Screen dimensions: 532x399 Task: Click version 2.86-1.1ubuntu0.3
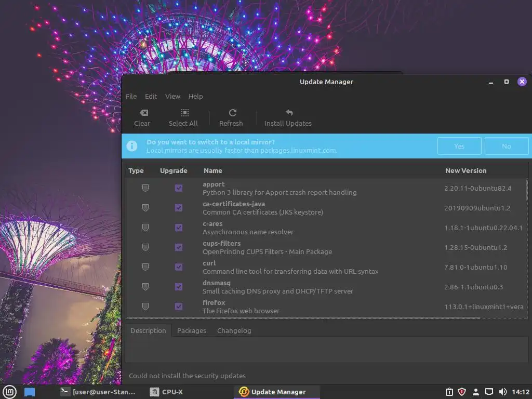click(473, 287)
